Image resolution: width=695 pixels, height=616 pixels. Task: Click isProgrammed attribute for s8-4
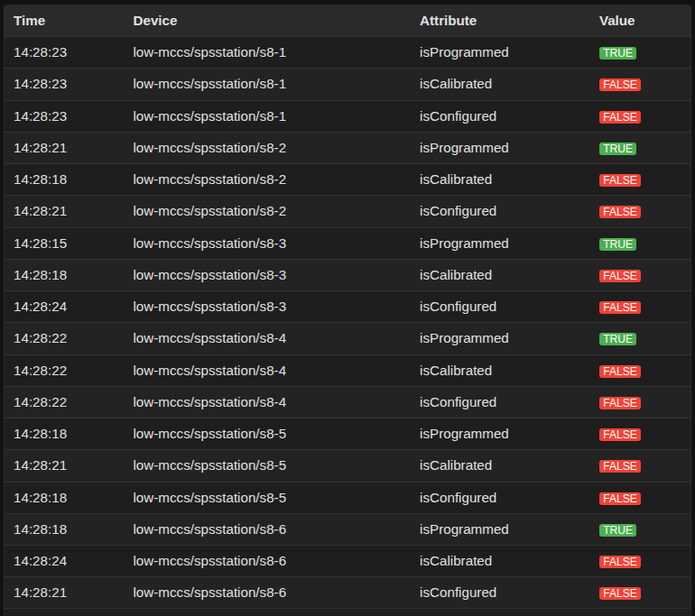coord(464,339)
